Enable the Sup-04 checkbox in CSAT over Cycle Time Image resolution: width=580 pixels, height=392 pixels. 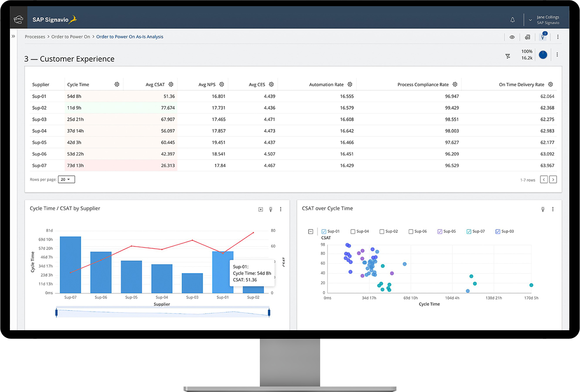coord(352,231)
